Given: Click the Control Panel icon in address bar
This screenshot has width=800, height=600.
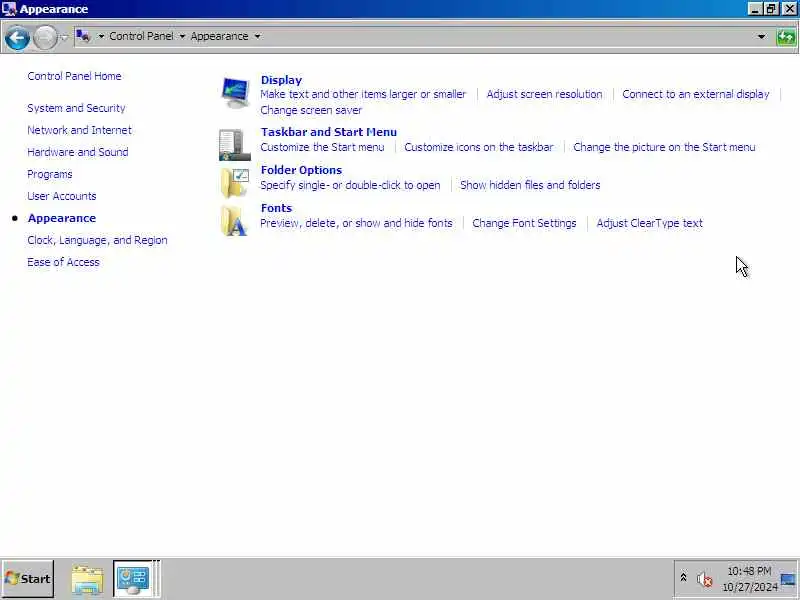Looking at the screenshot, I should coord(83,36).
